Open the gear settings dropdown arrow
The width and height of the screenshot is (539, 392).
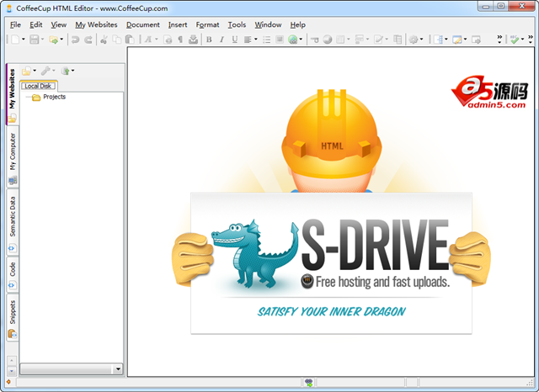(422, 40)
